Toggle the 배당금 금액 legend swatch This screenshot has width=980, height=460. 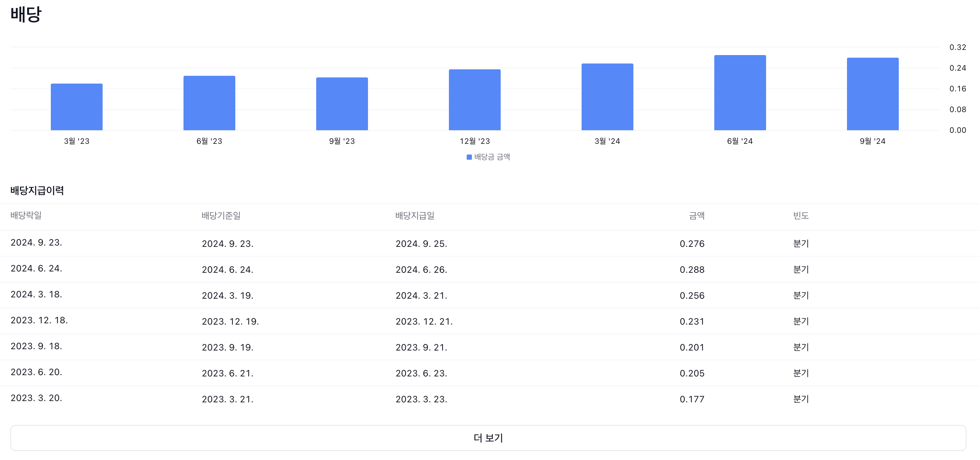tap(469, 157)
